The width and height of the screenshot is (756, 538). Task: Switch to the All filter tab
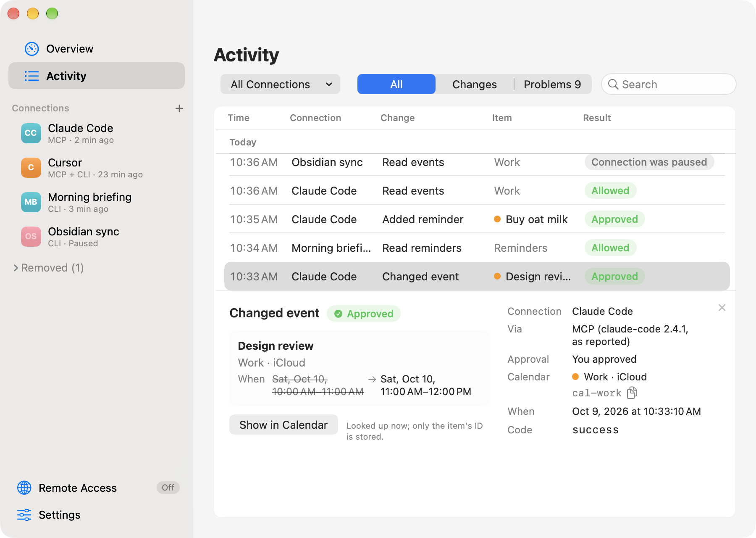point(396,84)
